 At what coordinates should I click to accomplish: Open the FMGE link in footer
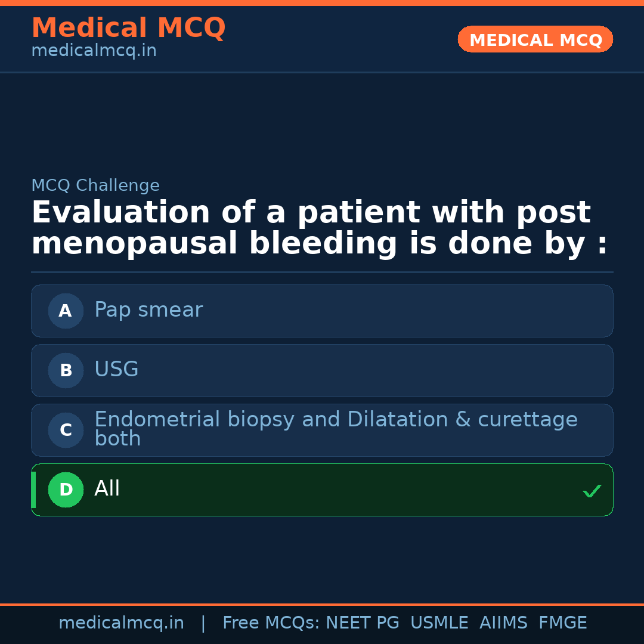[562, 622]
